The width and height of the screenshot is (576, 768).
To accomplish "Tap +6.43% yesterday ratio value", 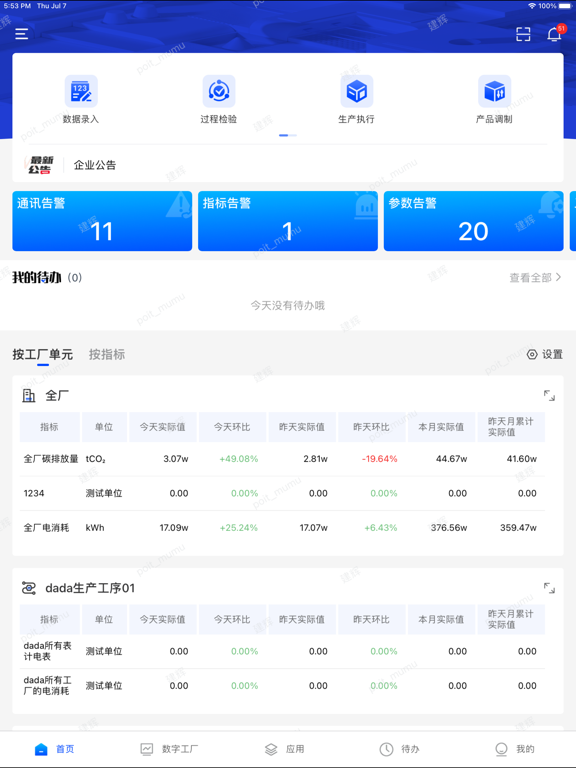I will (381, 528).
